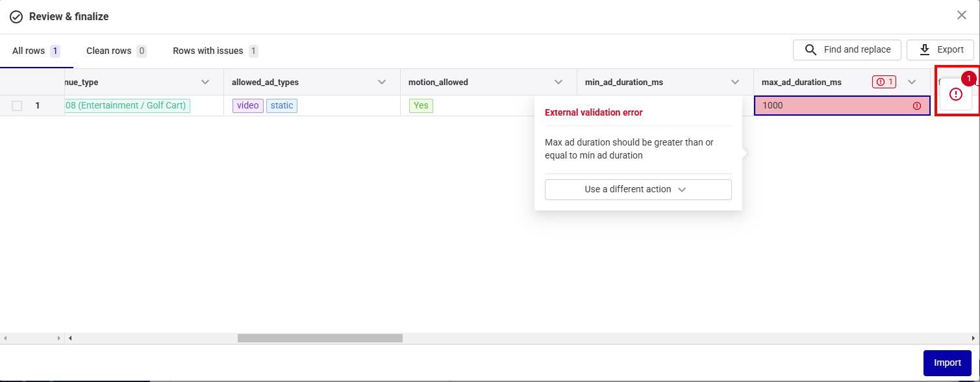Image resolution: width=980 pixels, height=382 pixels.
Task: Click the Review & finalize checkmark icon
Action: (16, 17)
